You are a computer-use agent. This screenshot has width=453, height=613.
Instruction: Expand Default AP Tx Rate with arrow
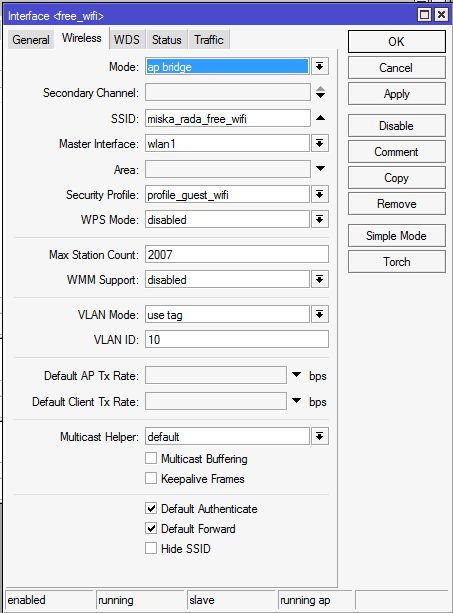297,375
